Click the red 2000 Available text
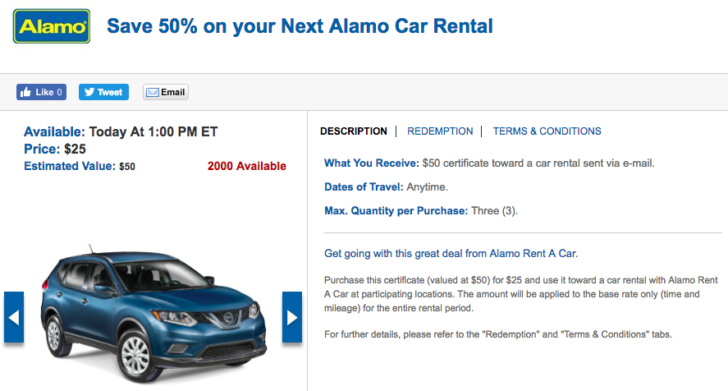 247,166
